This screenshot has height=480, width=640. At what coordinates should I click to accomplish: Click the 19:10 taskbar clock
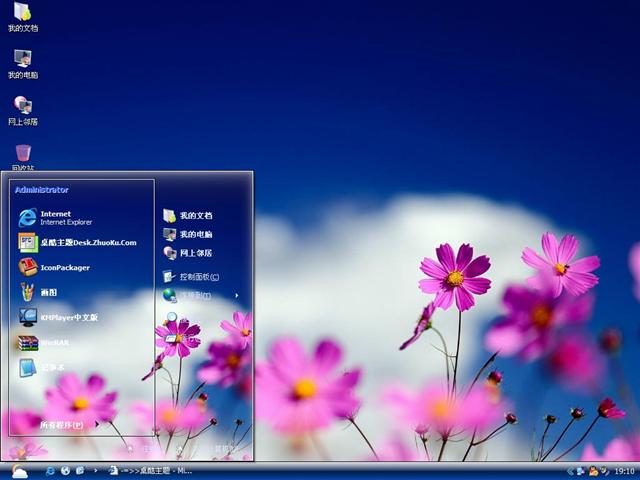pos(624,471)
